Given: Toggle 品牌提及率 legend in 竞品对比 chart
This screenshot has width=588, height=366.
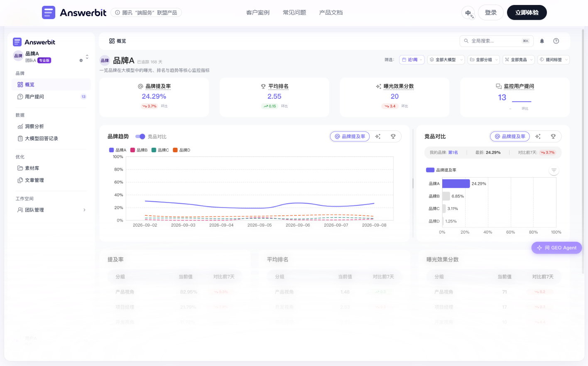Looking at the screenshot, I should [441, 170].
